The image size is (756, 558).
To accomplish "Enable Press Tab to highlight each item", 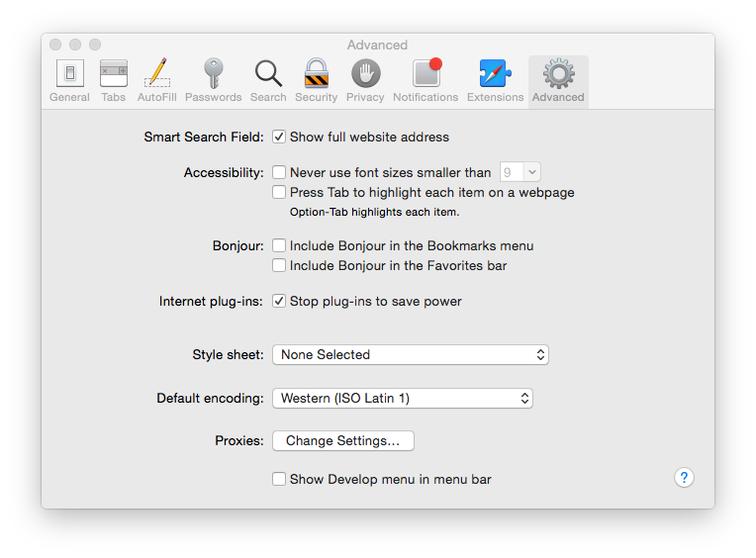I will (x=279, y=192).
